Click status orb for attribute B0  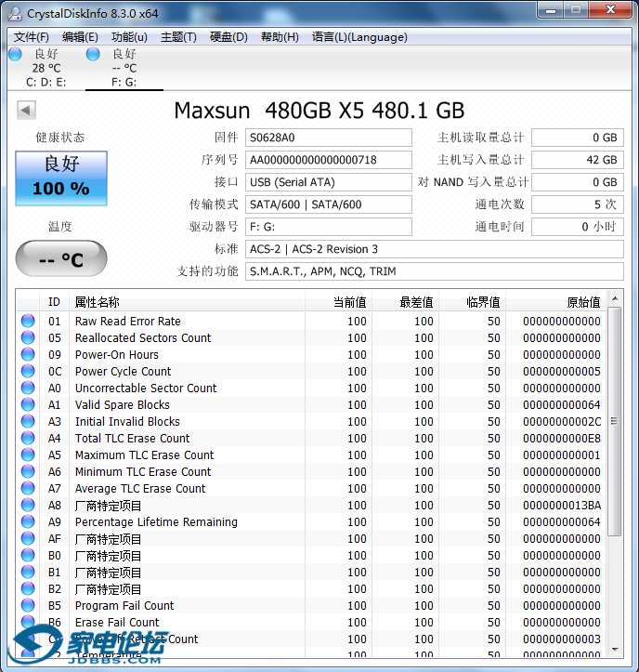(28, 555)
